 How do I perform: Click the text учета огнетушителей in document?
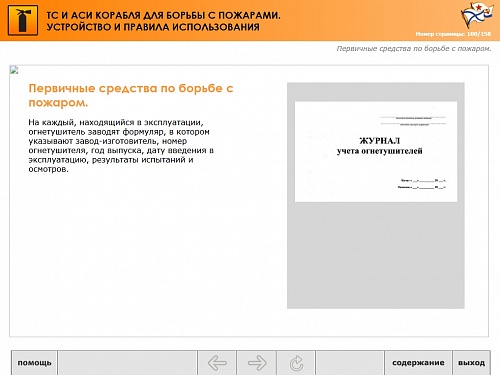coord(379,151)
